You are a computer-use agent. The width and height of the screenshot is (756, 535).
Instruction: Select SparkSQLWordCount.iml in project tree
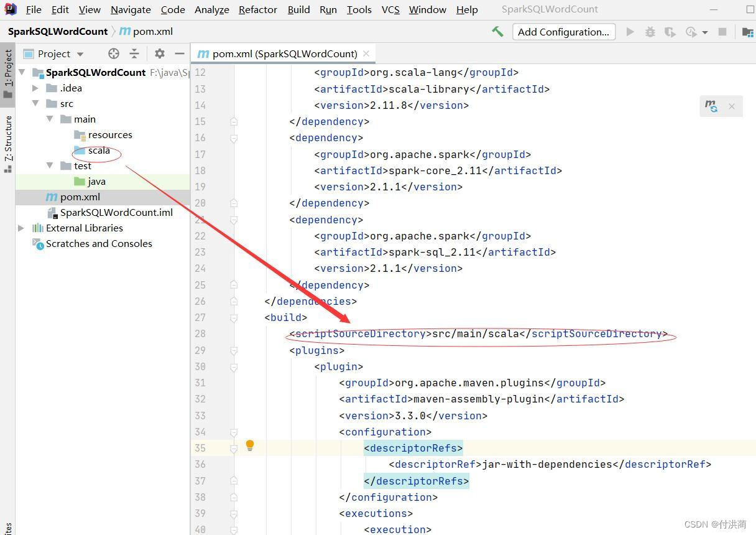point(116,213)
